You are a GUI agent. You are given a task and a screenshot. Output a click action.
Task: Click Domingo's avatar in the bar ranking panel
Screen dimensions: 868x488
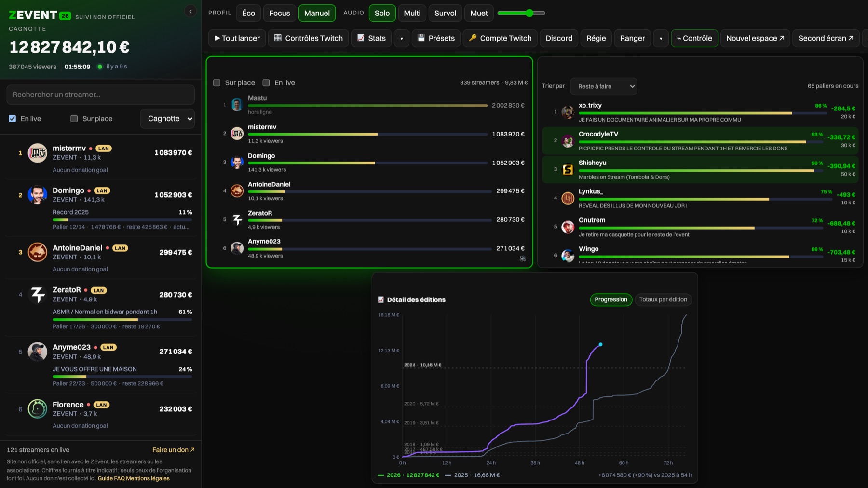pyautogui.click(x=237, y=163)
